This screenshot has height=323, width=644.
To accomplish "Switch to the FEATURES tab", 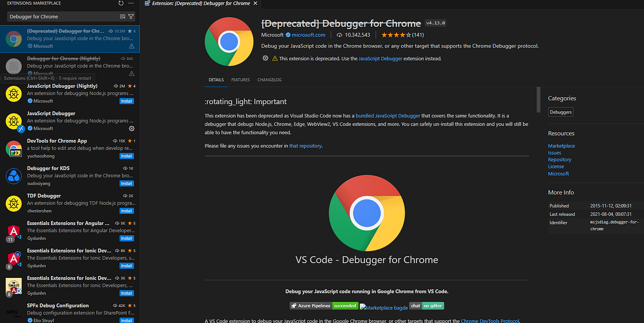I will 240,80.
